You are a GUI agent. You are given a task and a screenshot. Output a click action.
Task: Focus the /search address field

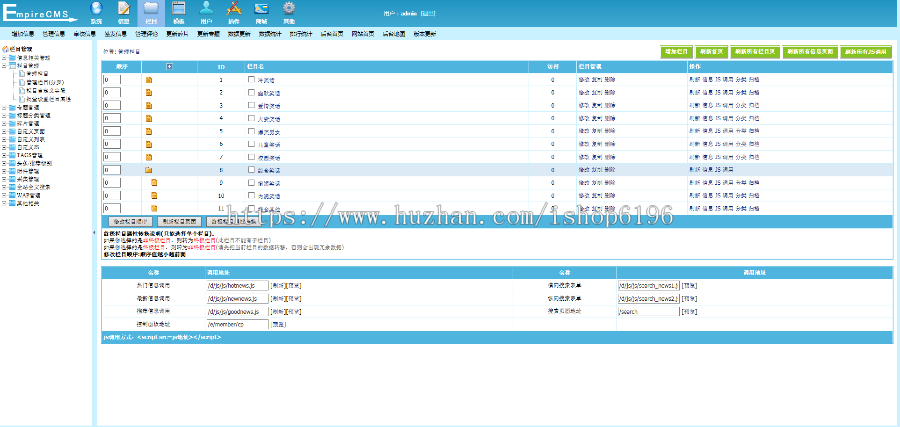[x=649, y=311]
